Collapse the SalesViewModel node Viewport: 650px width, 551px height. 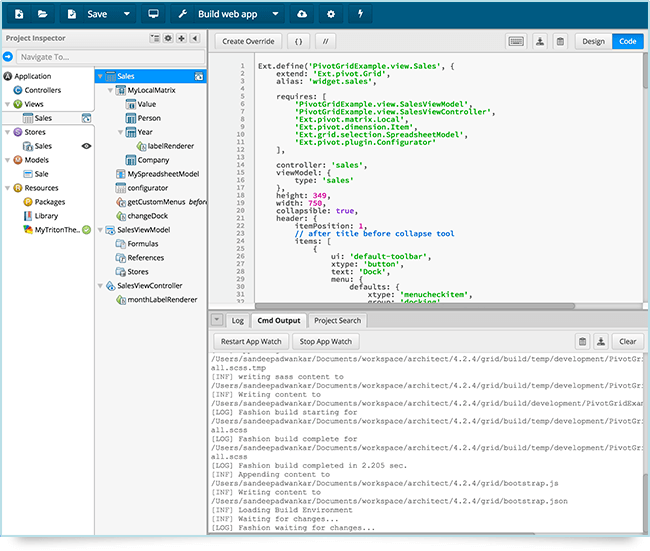100,230
